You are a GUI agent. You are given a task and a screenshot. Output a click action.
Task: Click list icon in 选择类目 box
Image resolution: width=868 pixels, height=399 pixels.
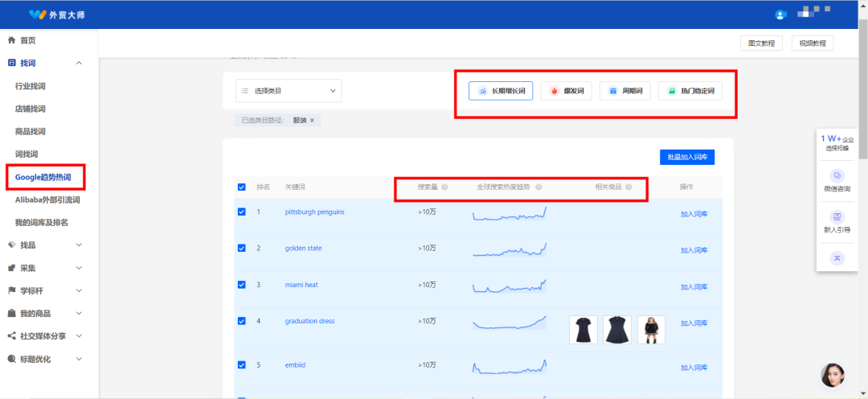[244, 91]
